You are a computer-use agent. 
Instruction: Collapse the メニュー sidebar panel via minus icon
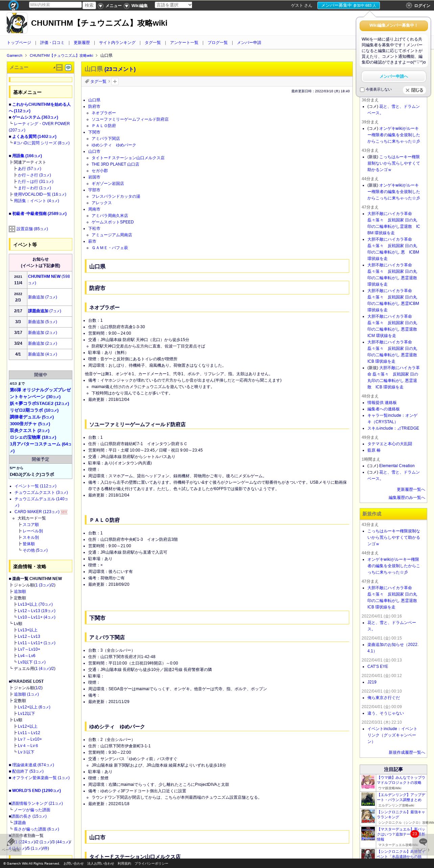pos(59,68)
